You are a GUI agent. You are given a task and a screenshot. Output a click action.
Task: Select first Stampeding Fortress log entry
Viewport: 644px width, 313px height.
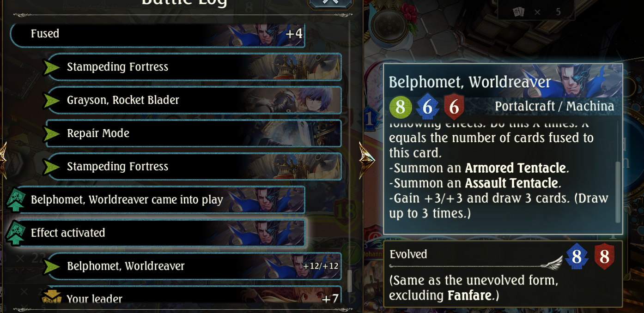pyautogui.click(x=194, y=67)
